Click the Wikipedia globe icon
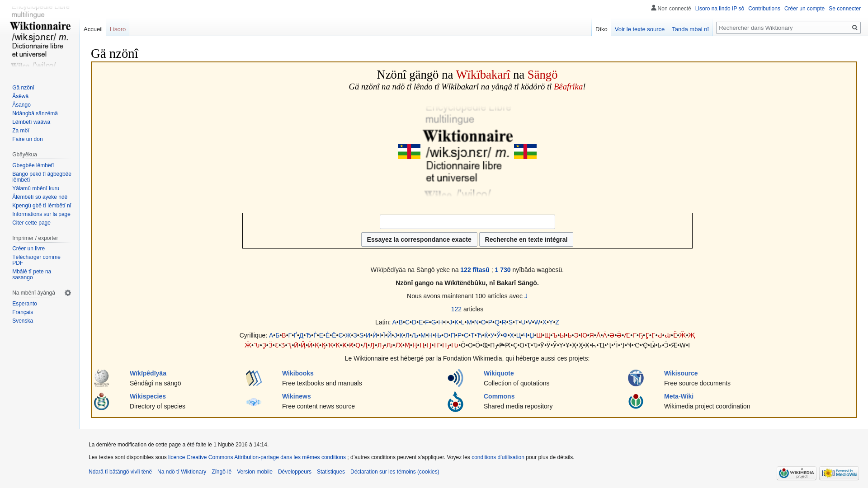The image size is (868, 488). tap(101, 378)
